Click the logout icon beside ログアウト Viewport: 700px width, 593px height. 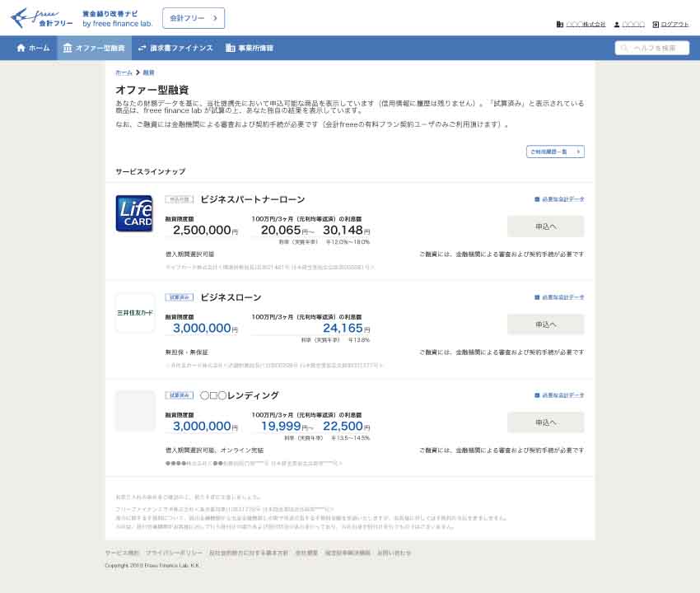[x=656, y=24]
